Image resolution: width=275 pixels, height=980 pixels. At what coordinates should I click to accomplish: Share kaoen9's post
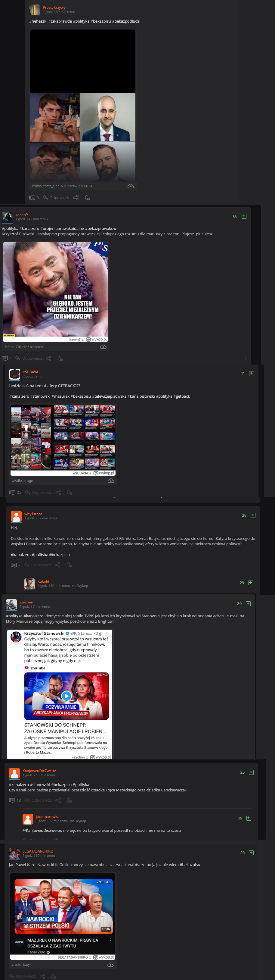pos(48,358)
